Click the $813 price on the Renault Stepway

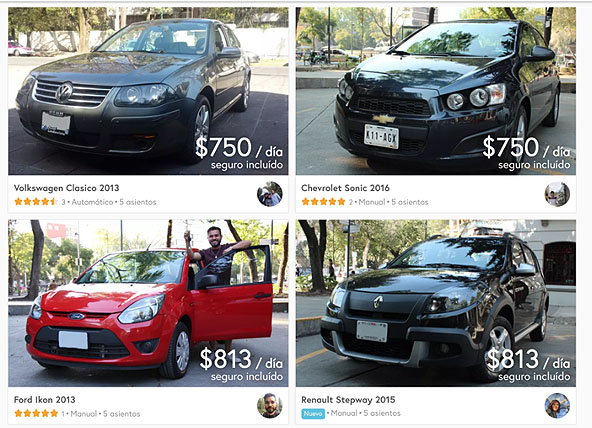pyautogui.click(x=513, y=359)
